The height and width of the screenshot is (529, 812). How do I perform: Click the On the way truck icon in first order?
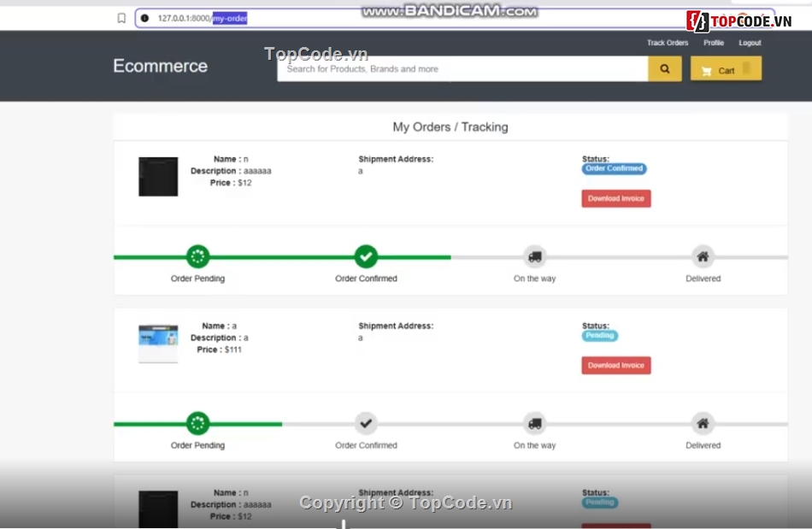[534, 256]
